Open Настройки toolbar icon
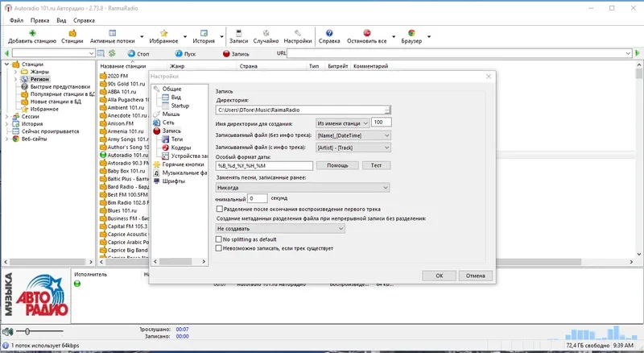 pyautogui.click(x=298, y=33)
